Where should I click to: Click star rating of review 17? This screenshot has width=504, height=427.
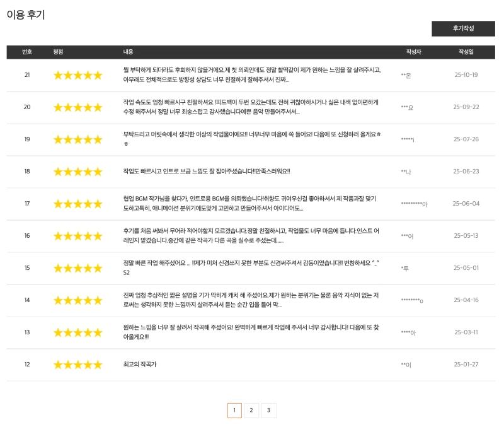click(77, 204)
